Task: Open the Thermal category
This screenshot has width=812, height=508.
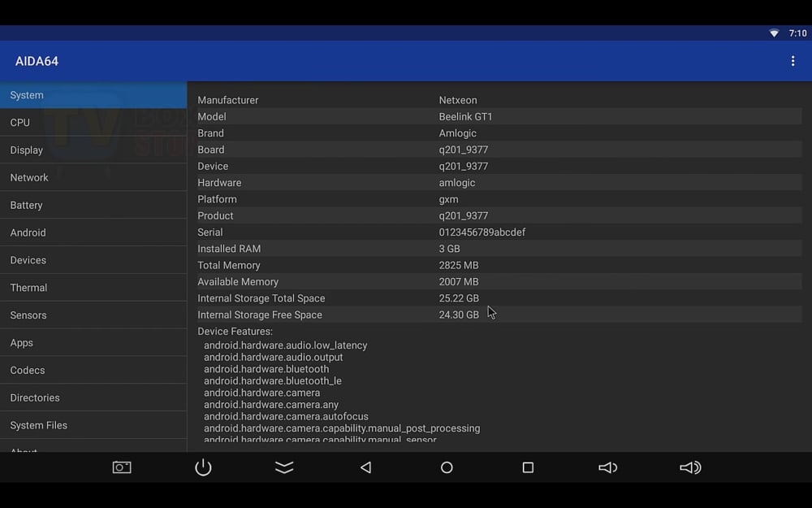Action: (x=93, y=287)
